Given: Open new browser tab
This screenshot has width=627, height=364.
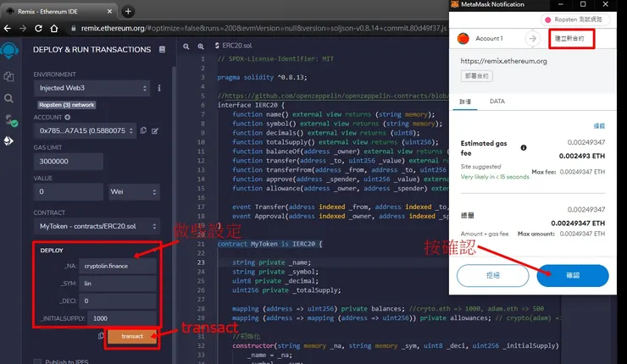Looking at the screenshot, I should click(x=128, y=11).
